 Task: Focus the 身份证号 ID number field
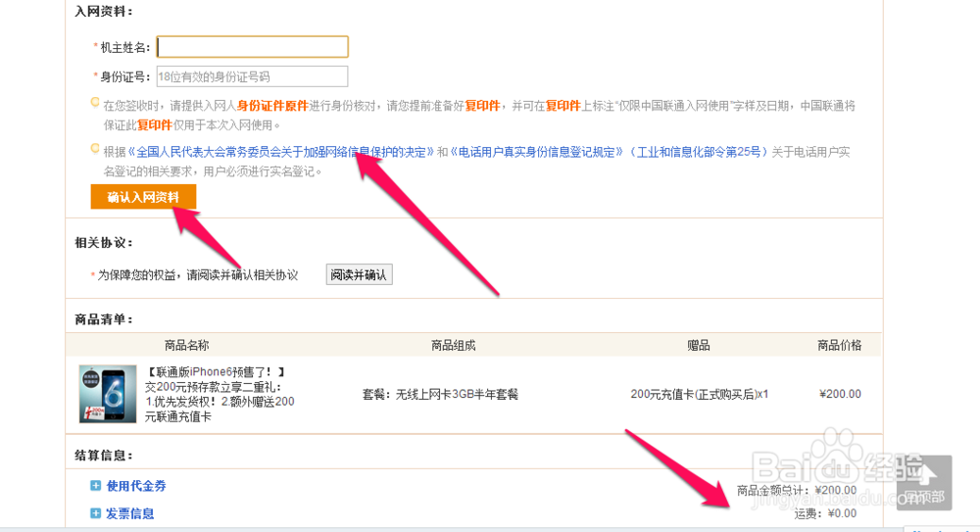[253, 76]
